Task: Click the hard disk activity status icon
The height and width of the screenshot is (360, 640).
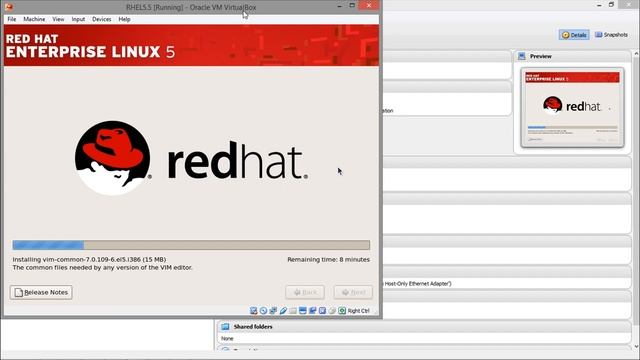Action: point(253,311)
